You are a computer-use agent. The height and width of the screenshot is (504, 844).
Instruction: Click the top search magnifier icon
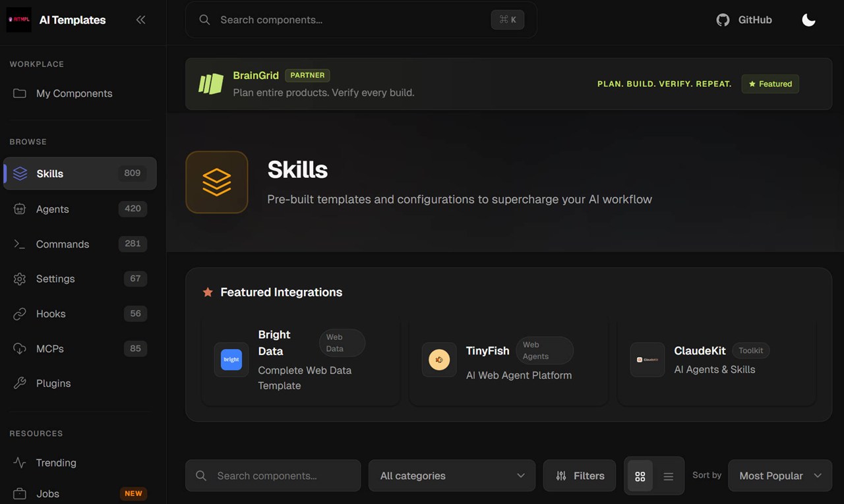(x=205, y=20)
